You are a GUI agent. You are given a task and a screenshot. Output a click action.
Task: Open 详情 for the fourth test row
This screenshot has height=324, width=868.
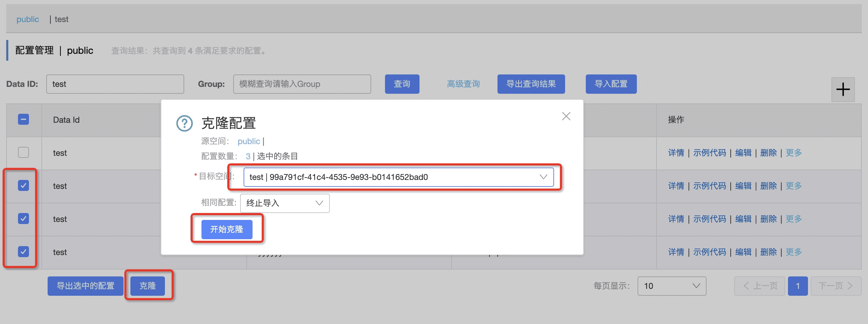click(x=676, y=252)
